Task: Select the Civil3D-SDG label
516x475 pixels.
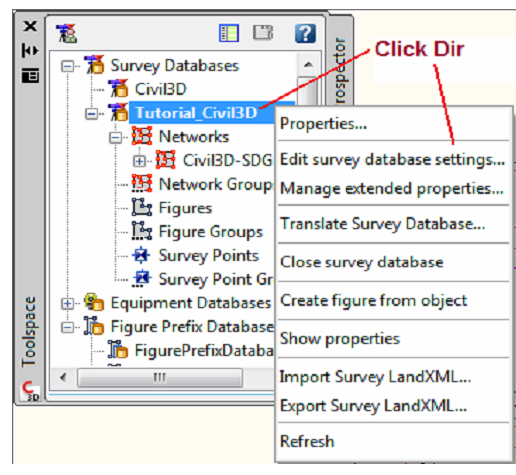Action: point(228,160)
